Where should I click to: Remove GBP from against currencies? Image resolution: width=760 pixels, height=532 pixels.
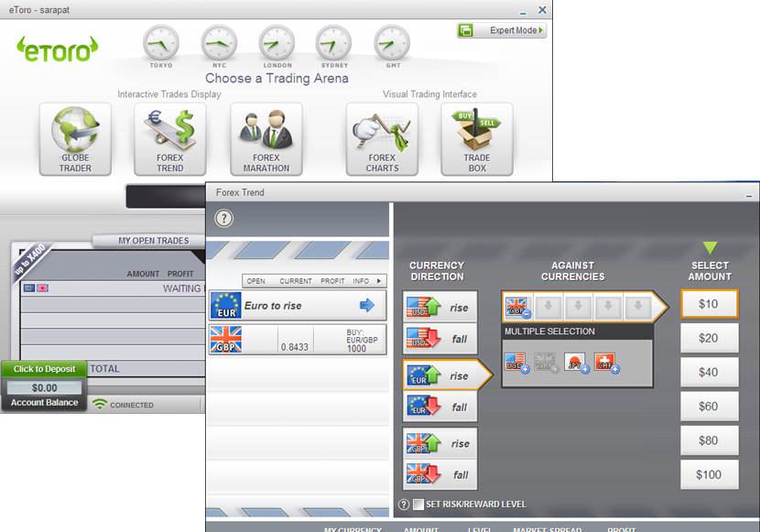tap(527, 314)
